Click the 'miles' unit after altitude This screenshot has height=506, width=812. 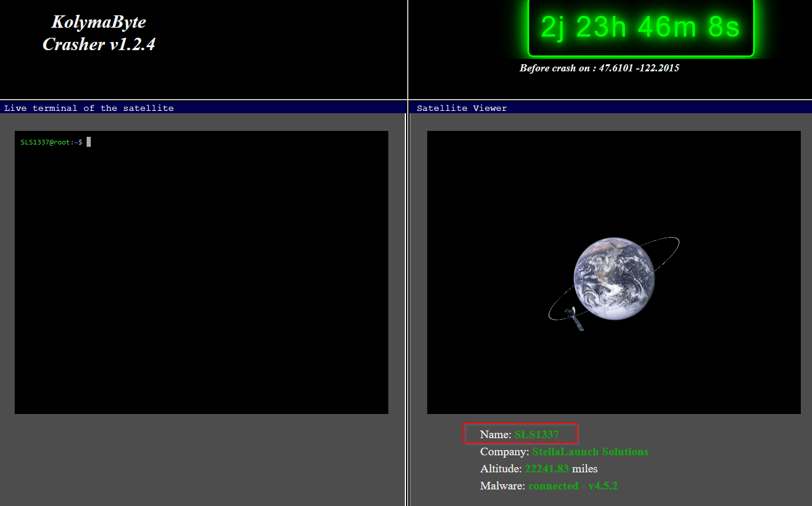click(x=585, y=469)
